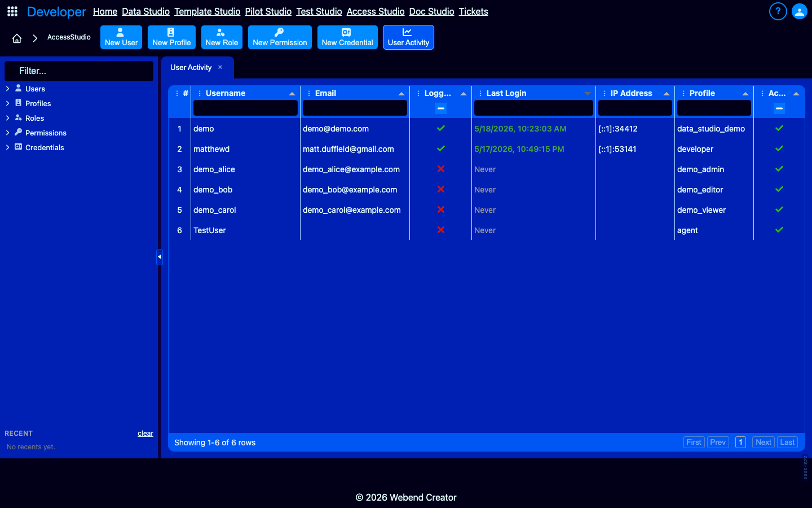Open the Doc Studio menu link
The width and height of the screenshot is (812, 508).
point(431,11)
